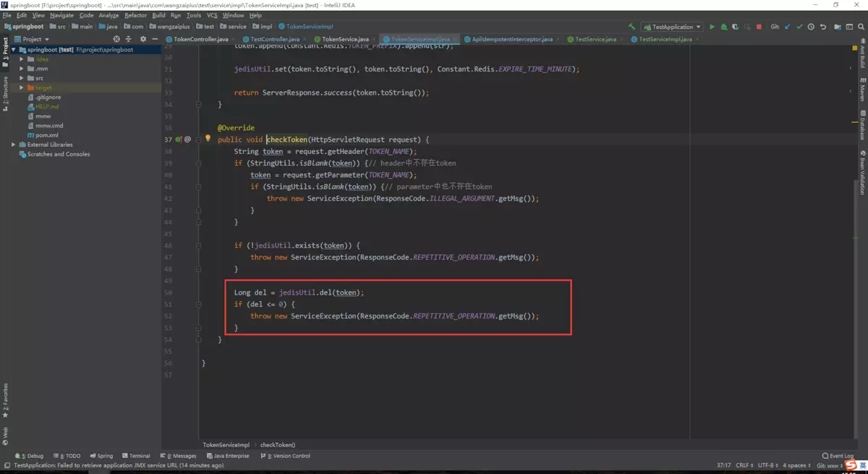868x474 pixels.
Task: Open the Event Log panel
Action: click(838, 456)
